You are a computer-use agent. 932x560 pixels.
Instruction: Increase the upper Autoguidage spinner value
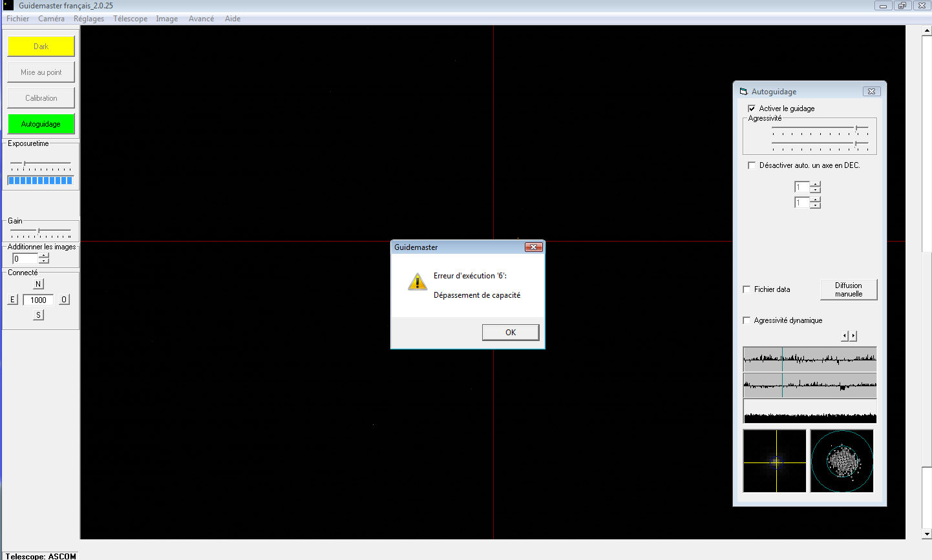pyautogui.click(x=815, y=185)
